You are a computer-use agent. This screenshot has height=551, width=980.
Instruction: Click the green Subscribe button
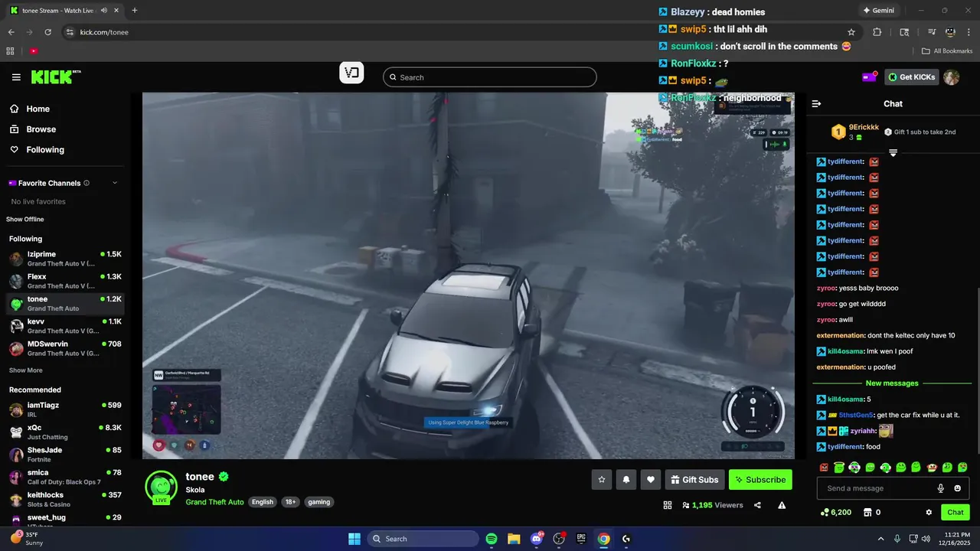point(760,480)
